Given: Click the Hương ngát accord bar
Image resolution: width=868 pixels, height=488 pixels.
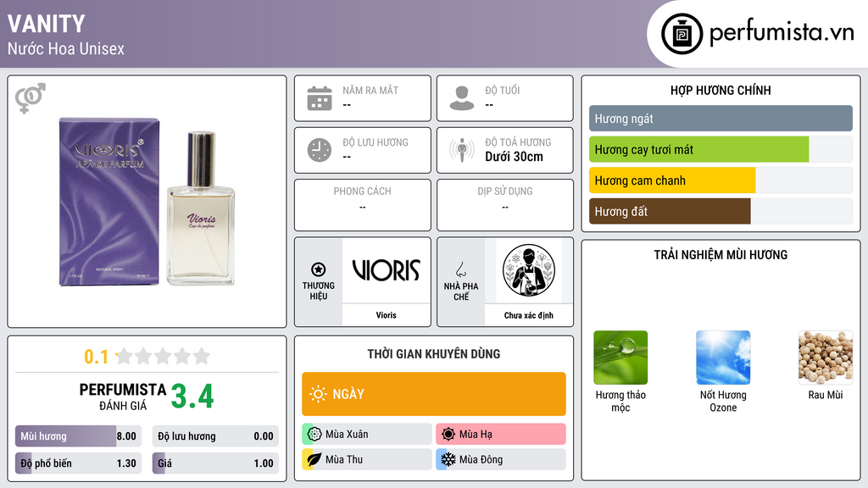Looking at the screenshot, I should (x=721, y=119).
